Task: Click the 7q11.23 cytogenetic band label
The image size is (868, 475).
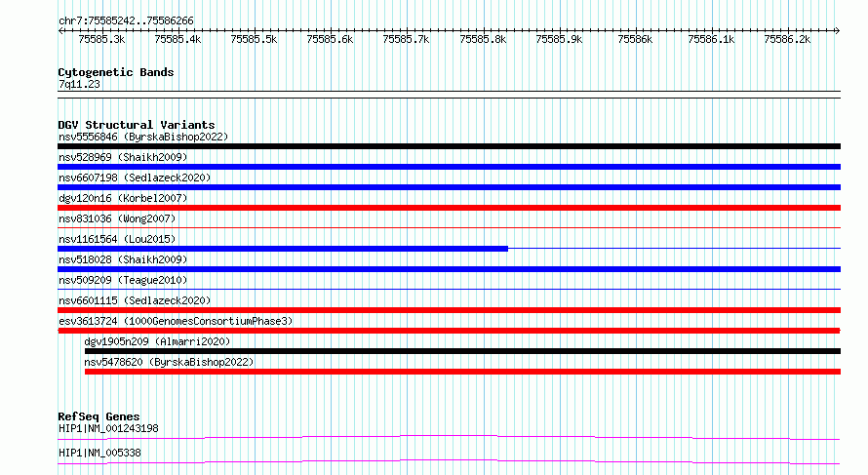Action: 79,84
